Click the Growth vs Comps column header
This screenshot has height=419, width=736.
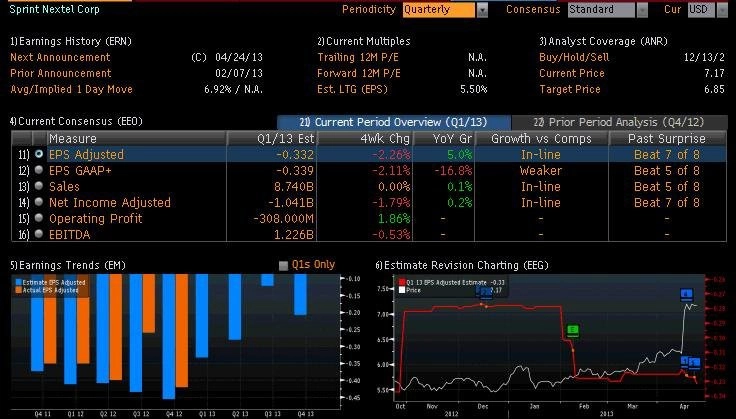(541, 138)
